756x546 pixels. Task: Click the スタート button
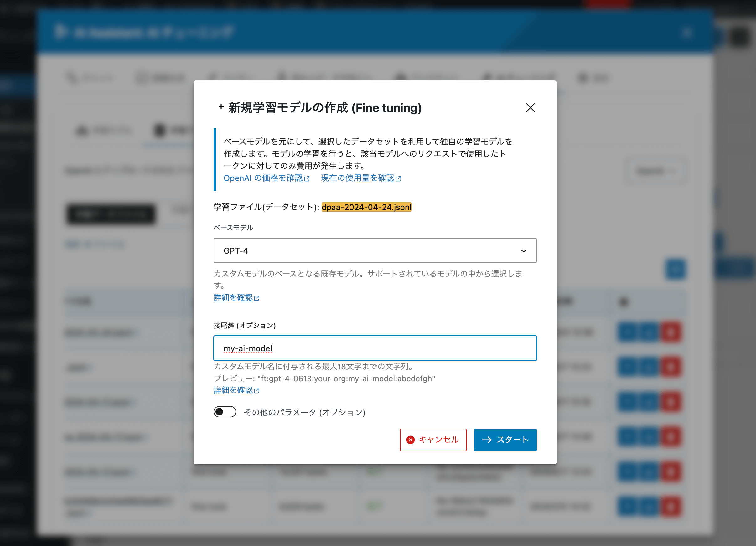click(x=505, y=440)
